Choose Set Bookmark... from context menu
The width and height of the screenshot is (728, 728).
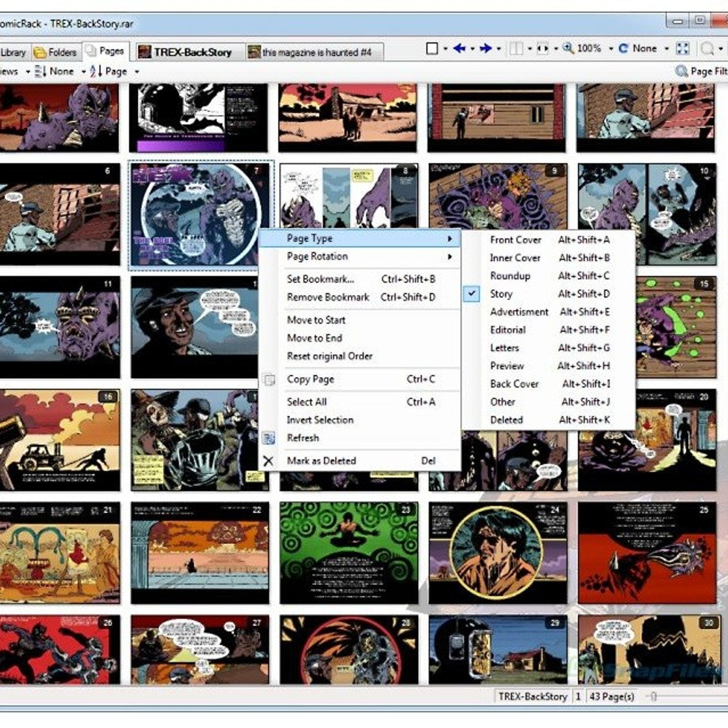click(359, 279)
